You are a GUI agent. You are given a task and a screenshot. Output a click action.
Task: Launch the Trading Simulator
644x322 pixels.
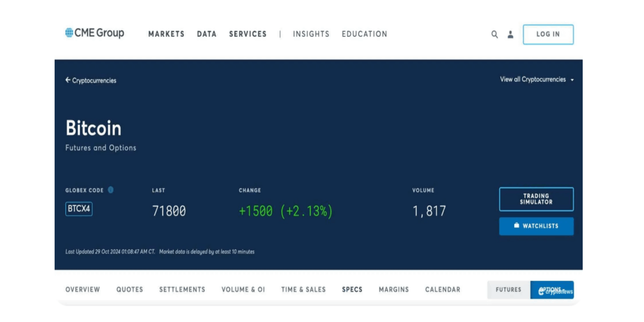pos(536,199)
